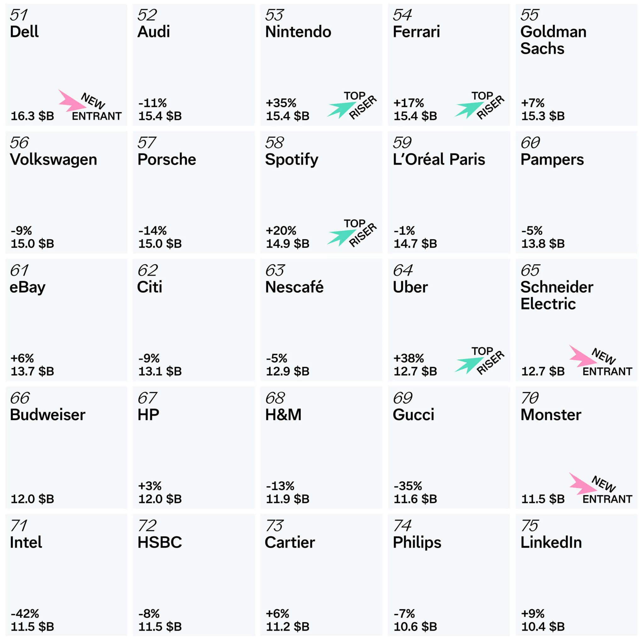
Task: Click the rank number 73 above Cartier
Action: pos(274,526)
